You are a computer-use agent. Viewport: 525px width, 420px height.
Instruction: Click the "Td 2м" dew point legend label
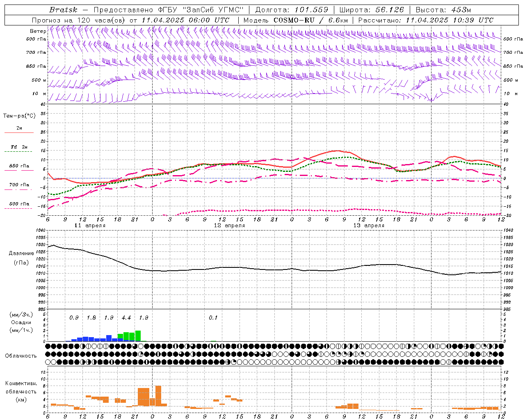[x=19, y=147]
